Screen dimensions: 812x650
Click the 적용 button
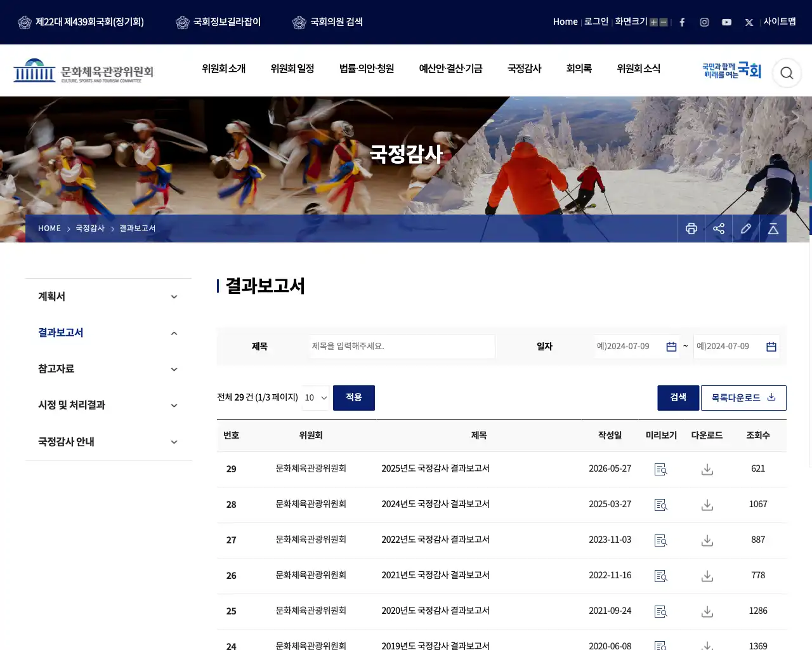(354, 397)
